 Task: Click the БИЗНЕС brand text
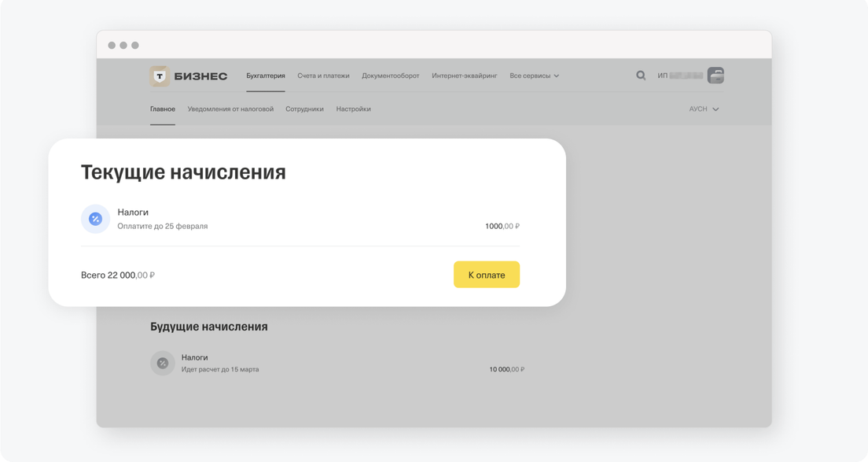200,76
